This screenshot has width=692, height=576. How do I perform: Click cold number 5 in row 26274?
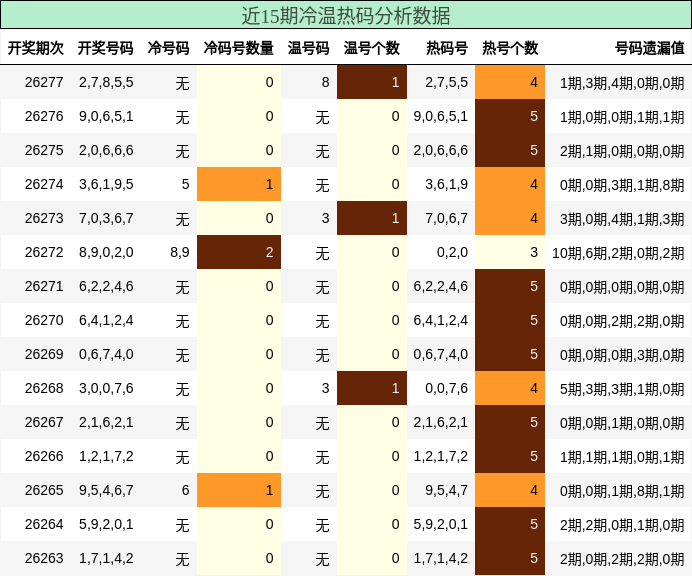point(185,184)
